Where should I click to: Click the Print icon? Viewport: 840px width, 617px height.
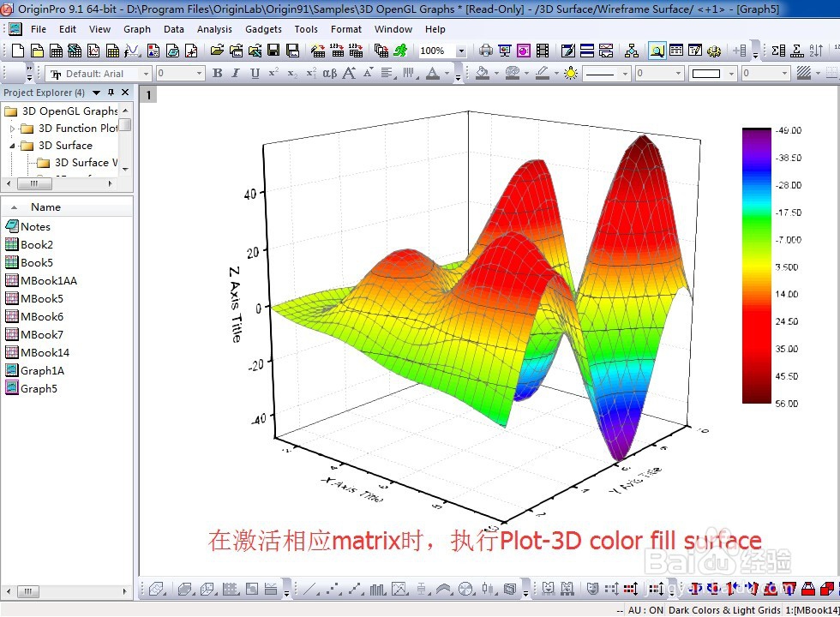[486, 51]
